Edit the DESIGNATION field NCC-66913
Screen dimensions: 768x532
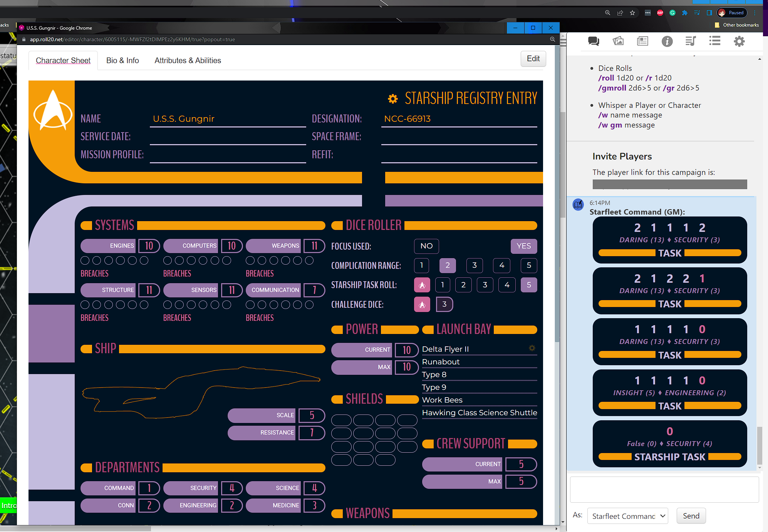459,119
